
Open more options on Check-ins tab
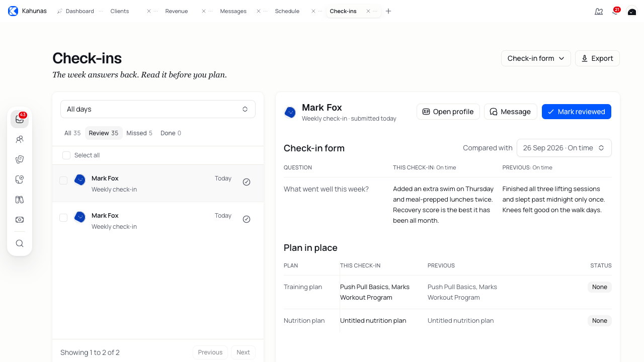click(x=375, y=11)
